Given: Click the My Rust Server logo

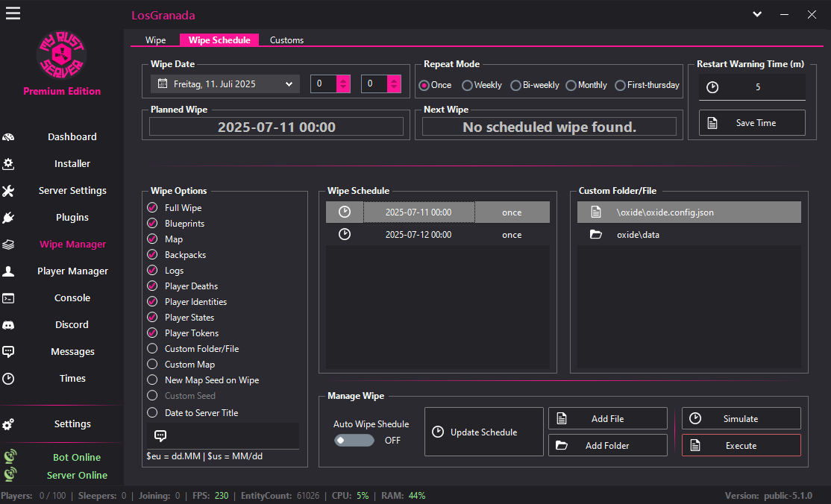Looking at the screenshot, I should click(x=61, y=54).
